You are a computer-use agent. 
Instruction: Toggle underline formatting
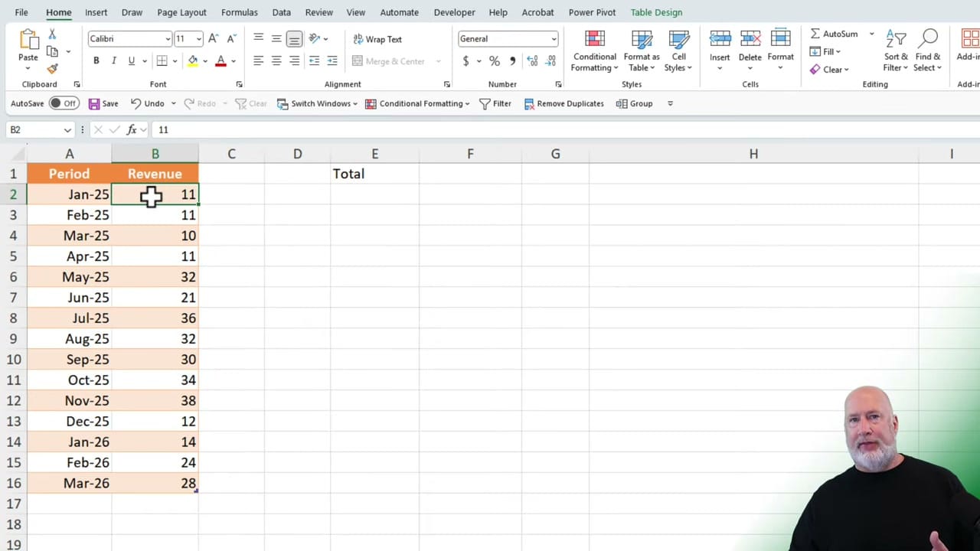131,60
